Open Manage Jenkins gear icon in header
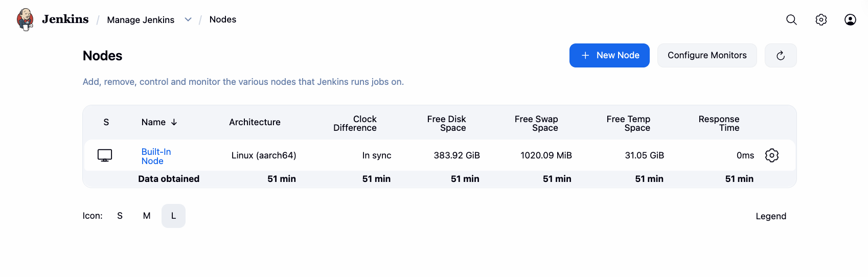Image resolution: width=868 pixels, height=277 pixels. tap(821, 19)
